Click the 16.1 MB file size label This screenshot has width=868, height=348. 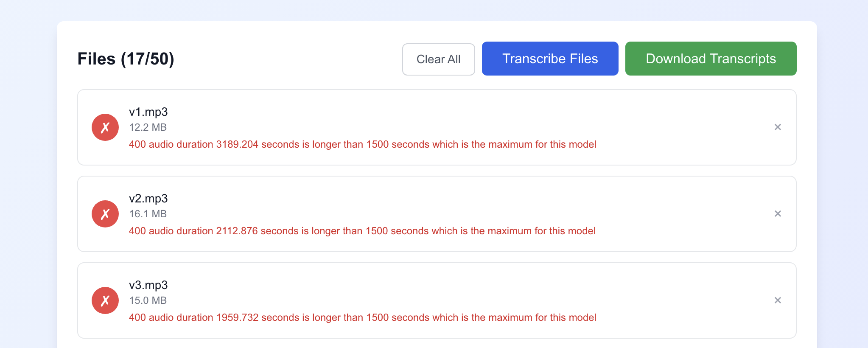148,214
